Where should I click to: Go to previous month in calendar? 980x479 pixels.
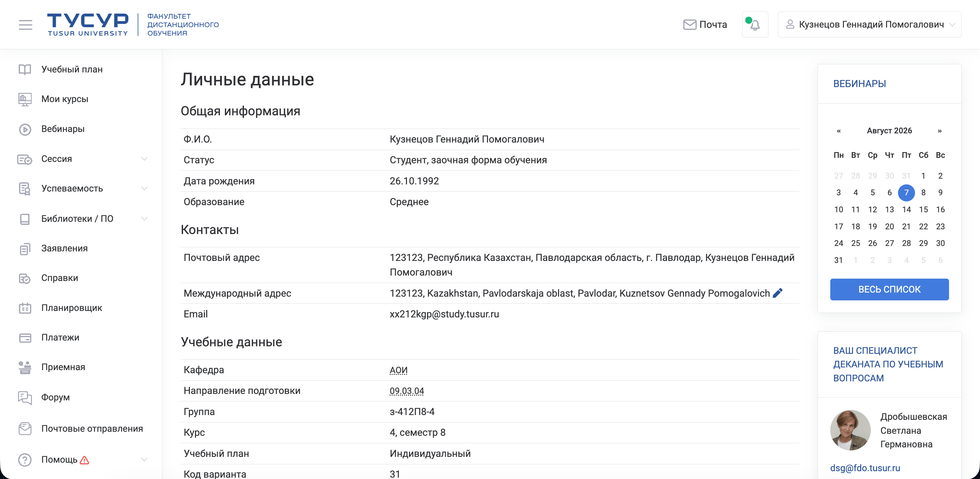(839, 131)
